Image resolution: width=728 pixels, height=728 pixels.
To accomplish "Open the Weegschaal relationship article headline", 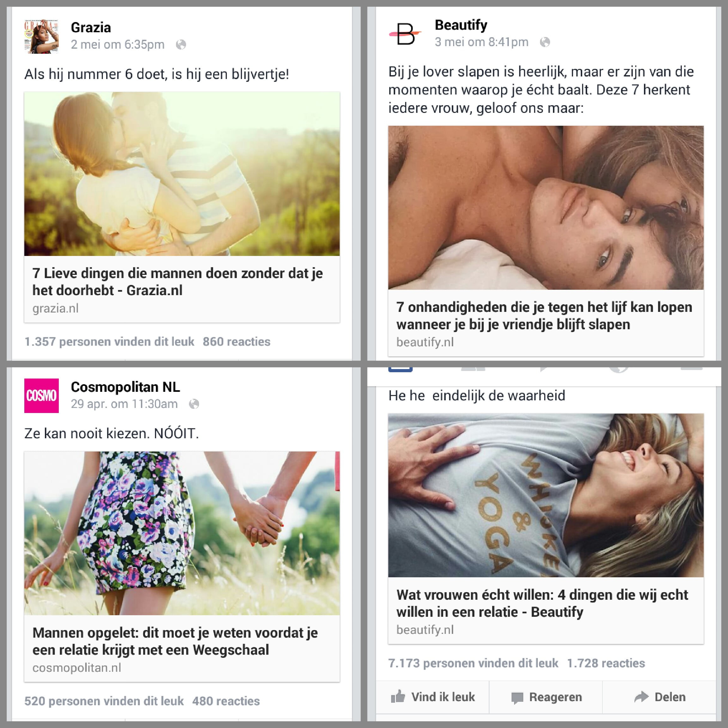I will [x=175, y=641].
